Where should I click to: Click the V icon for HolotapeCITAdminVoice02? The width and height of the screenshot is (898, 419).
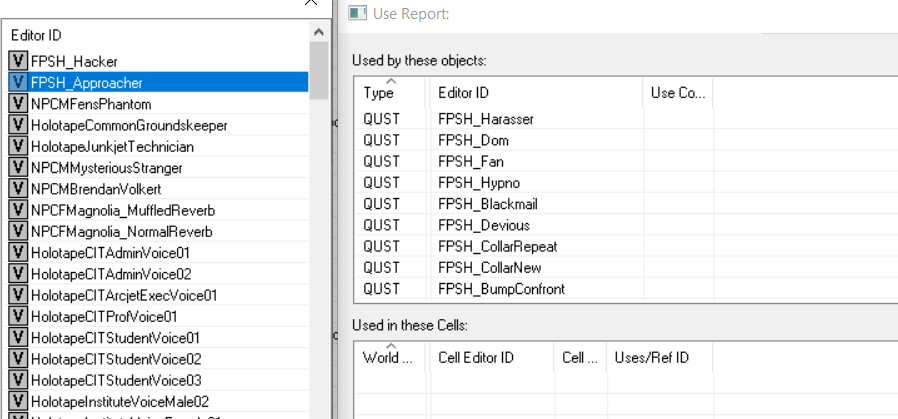[x=18, y=273]
